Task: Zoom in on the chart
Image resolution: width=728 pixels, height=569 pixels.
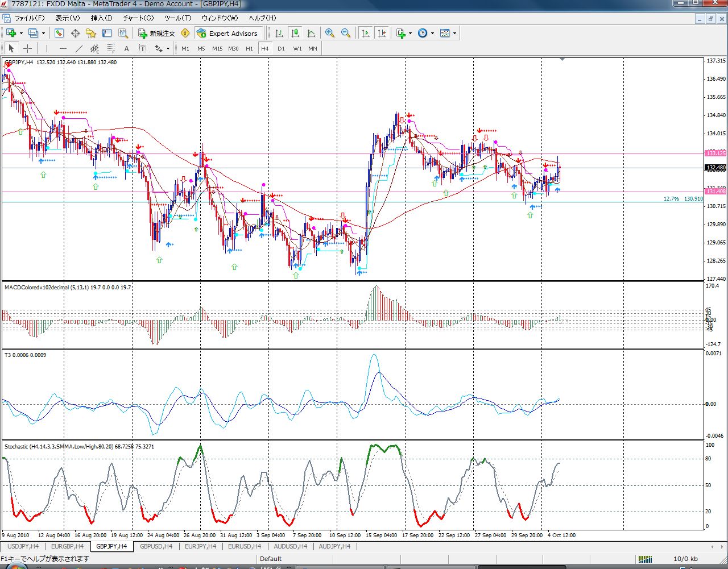Action: (330, 34)
